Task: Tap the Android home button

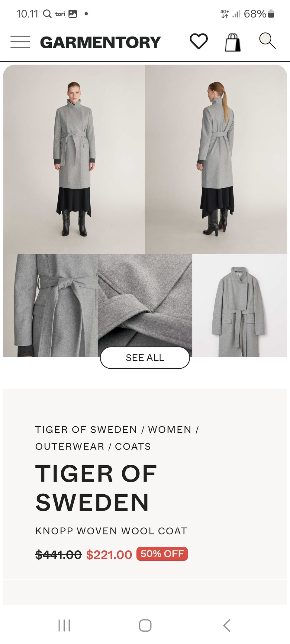Action: pos(145,625)
